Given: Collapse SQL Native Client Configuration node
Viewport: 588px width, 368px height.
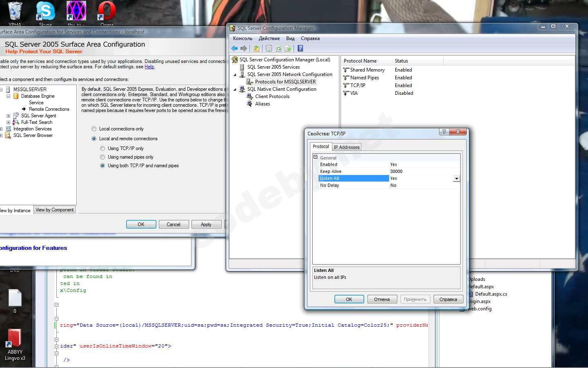Looking at the screenshot, I should (x=235, y=90).
